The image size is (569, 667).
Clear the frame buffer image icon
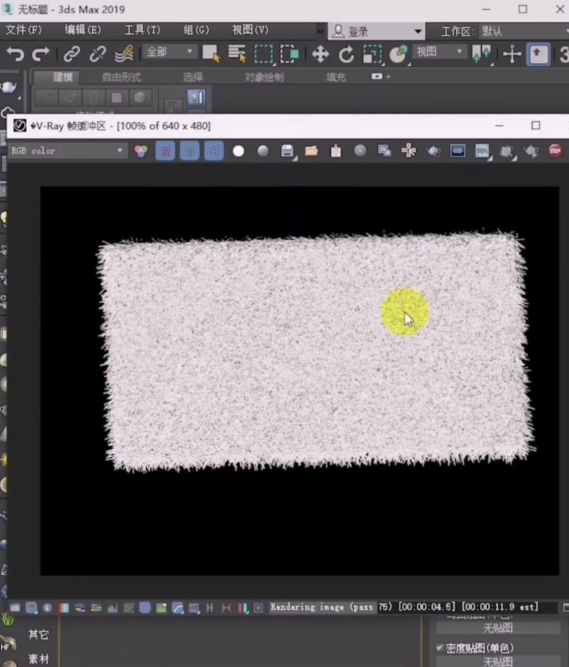360,151
